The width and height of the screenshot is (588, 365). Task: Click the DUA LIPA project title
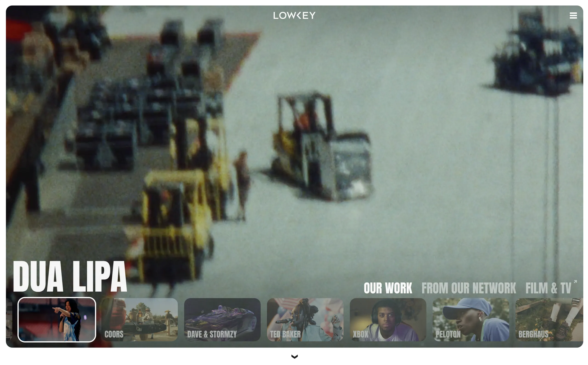point(70,276)
